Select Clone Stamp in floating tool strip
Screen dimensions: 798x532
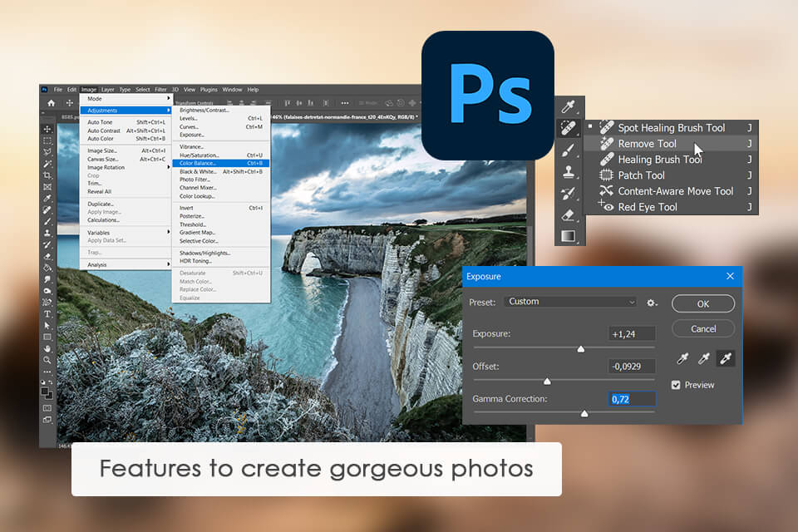[569, 172]
